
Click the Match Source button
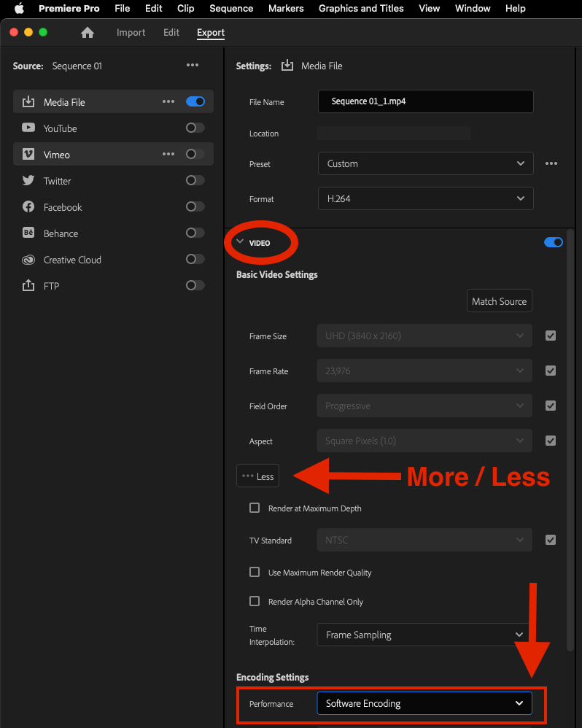coord(500,301)
